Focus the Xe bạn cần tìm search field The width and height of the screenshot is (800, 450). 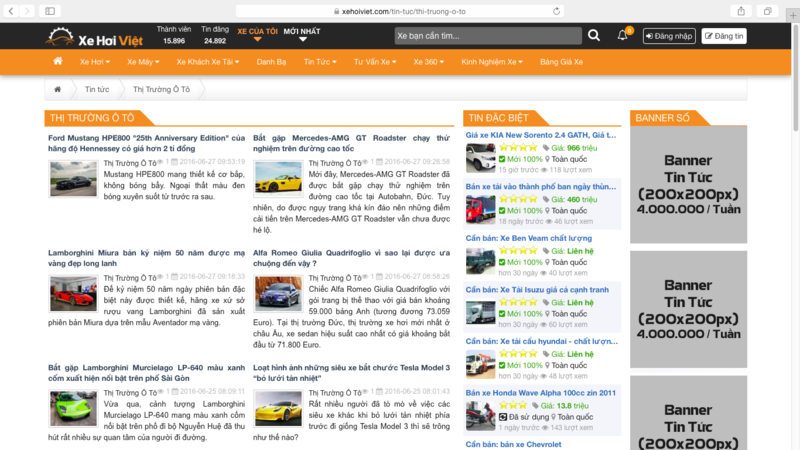pos(488,36)
